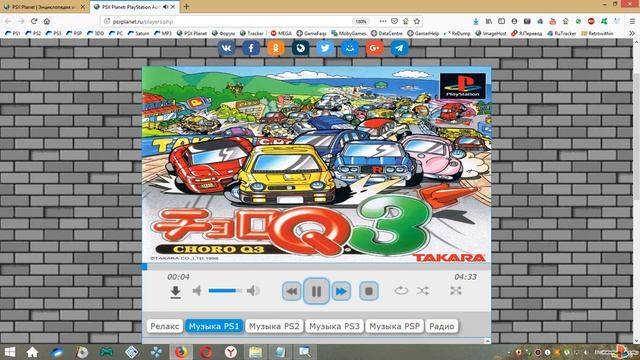The image size is (640, 360).
Task: Open the Firefox hamburger menu
Action: (632, 21)
